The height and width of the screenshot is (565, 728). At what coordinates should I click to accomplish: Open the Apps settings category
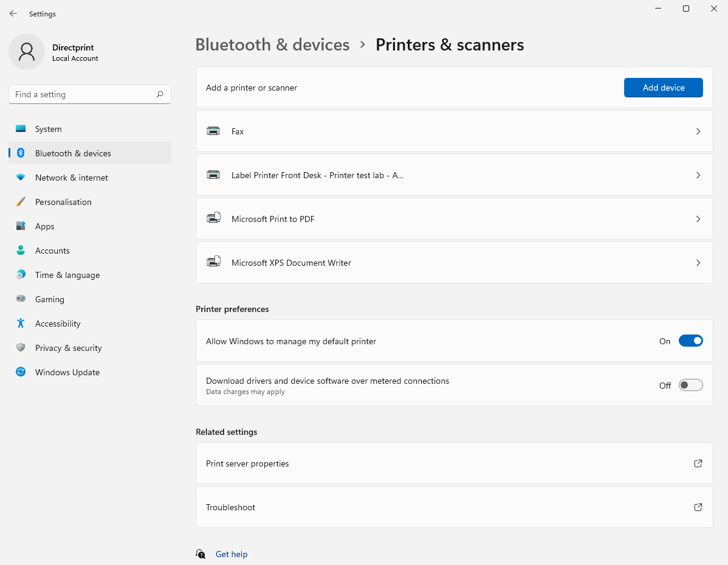point(90,226)
